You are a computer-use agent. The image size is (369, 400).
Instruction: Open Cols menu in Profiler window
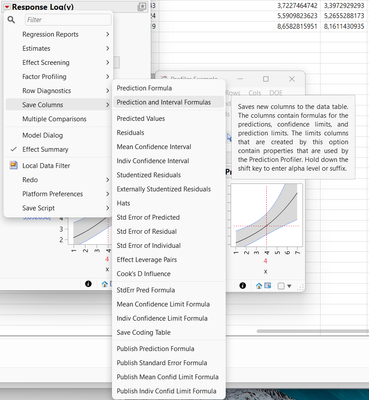255,93
